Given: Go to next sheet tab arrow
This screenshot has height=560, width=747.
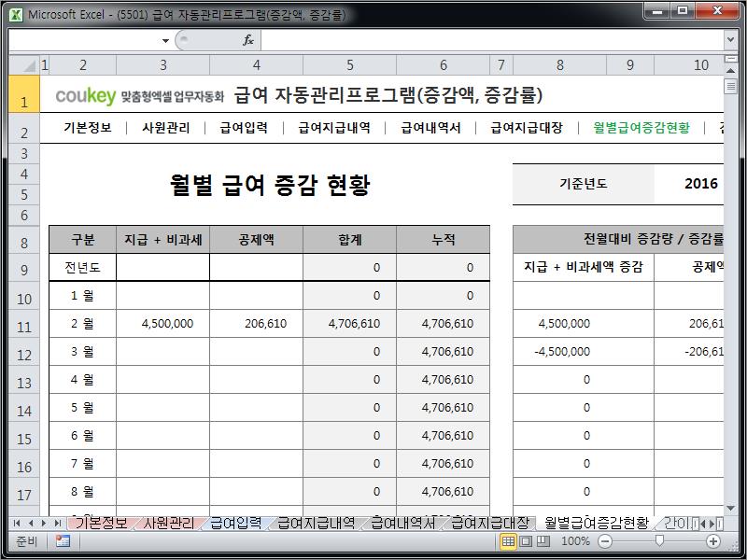Looking at the screenshot, I should coord(44,524).
